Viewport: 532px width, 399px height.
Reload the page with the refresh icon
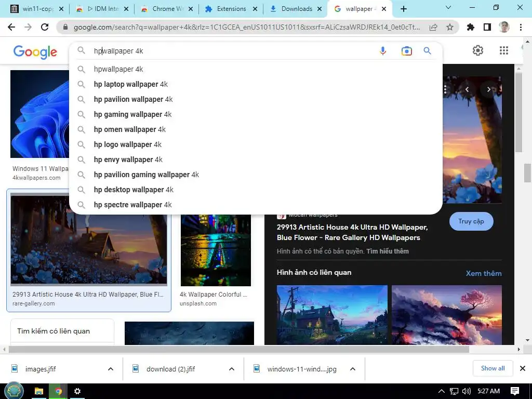point(45,27)
